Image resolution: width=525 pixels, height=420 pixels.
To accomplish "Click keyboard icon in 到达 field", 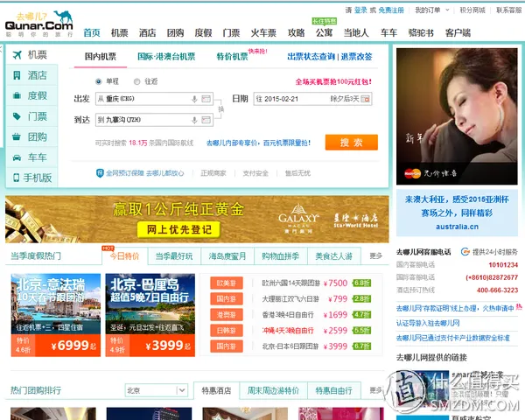I will click(x=206, y=120).
